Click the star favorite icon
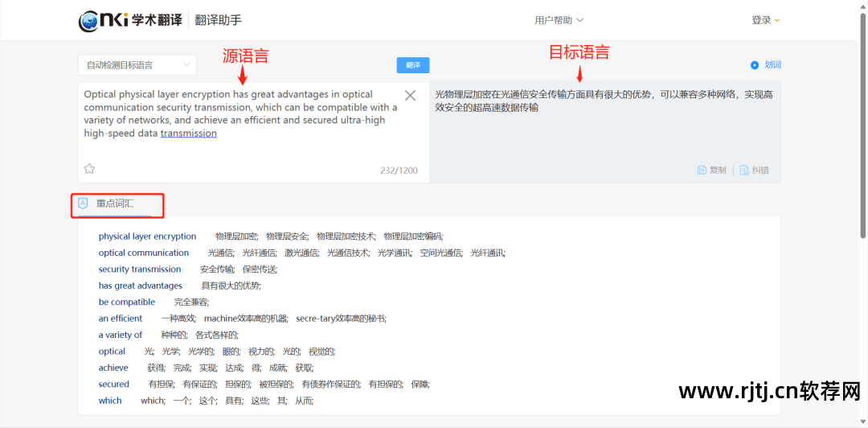 (x=89, y=168)
